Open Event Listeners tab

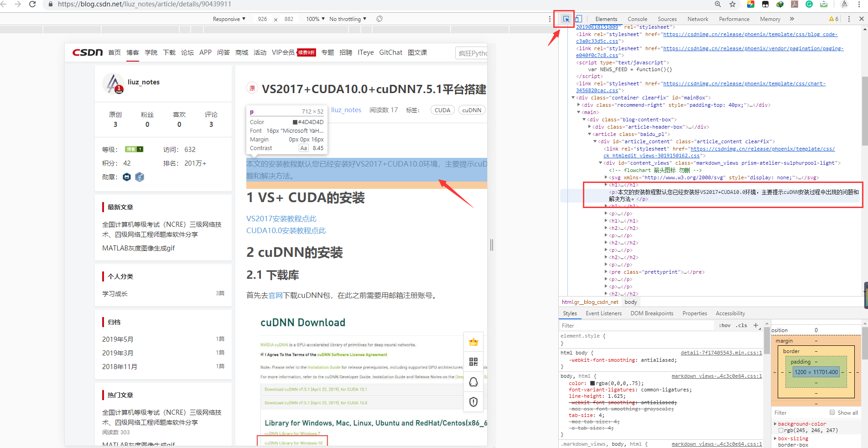tap(603, 313)
